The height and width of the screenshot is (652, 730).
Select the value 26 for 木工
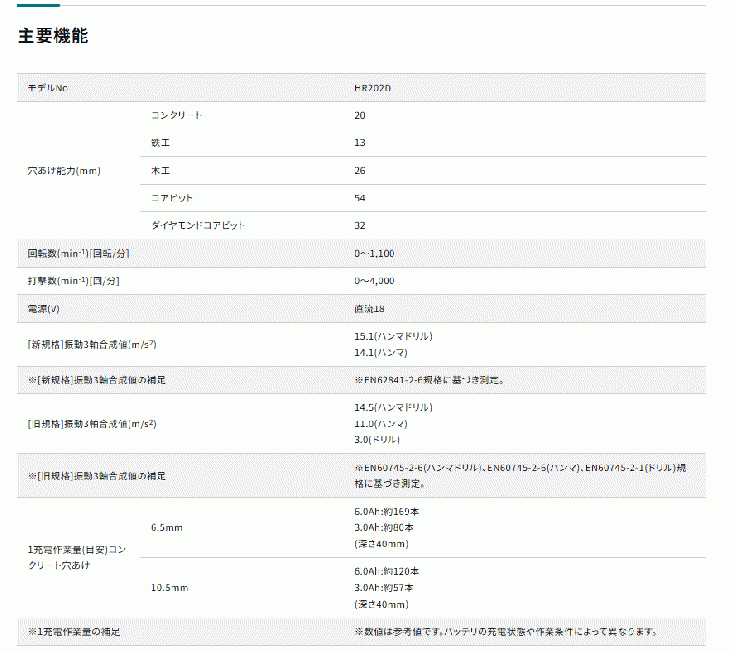pyautogui.click(x=359, y=171)
